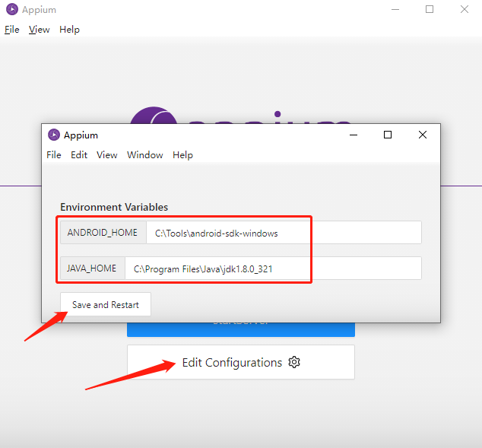Open Edit menu in the configuration dialog

click(x=79, y=154)
